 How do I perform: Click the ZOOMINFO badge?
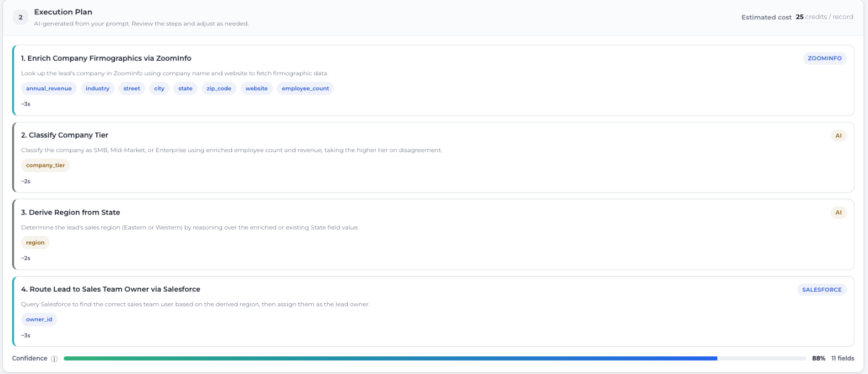[x=825, y=58]
